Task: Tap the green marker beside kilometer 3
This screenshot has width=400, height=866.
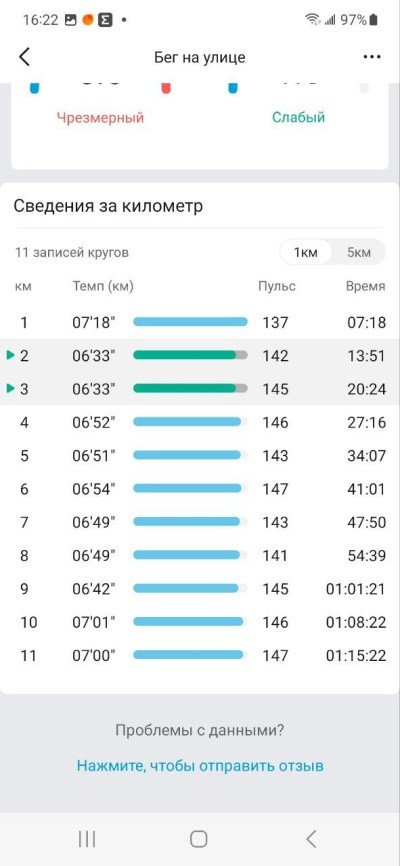Action: tap(10, 389)
